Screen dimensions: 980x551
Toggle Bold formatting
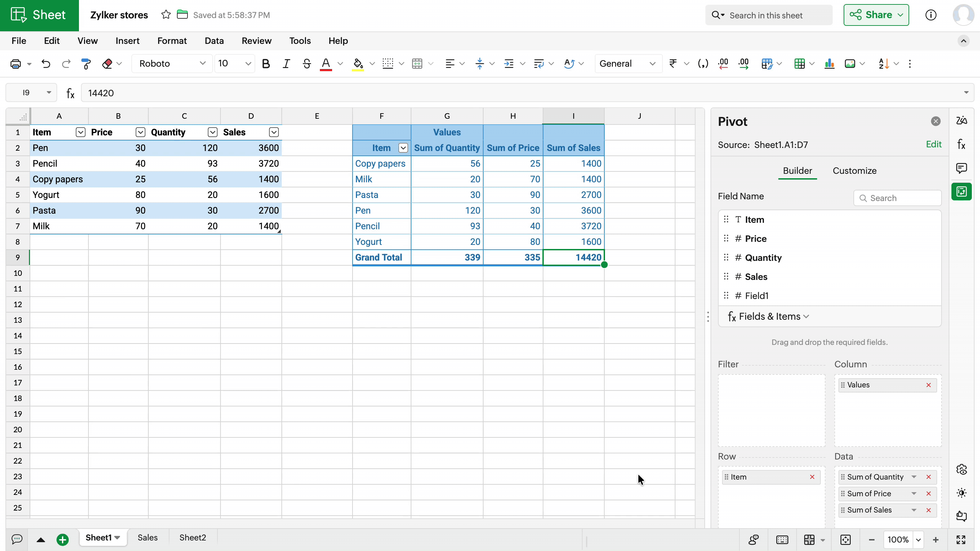coord(266,64)
